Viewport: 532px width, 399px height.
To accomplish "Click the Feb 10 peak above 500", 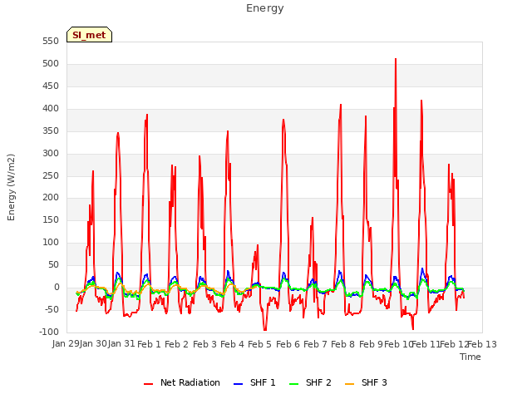I will tap(396, 60).
